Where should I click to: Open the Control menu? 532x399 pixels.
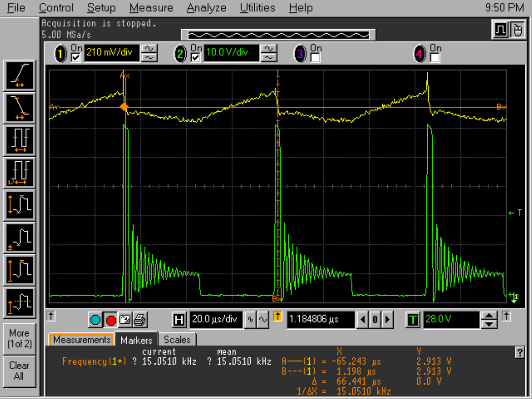[56, 8]
